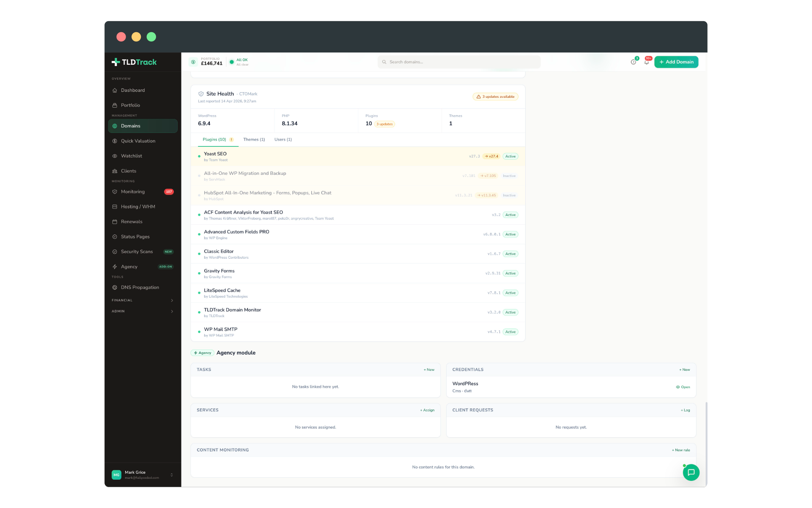
Task: Click the All OK green status dot
Action: pyautogui.click(x=232, y=62)
